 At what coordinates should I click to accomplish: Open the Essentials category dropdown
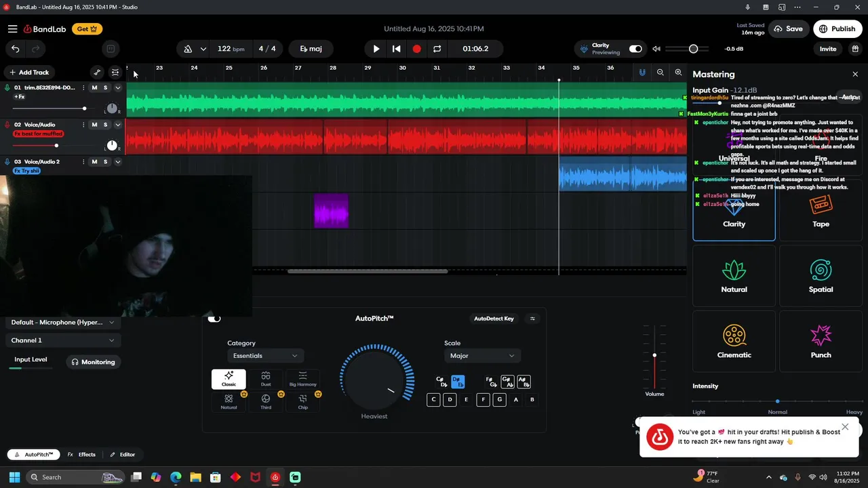pyautogui.click(x=265, y=356)
